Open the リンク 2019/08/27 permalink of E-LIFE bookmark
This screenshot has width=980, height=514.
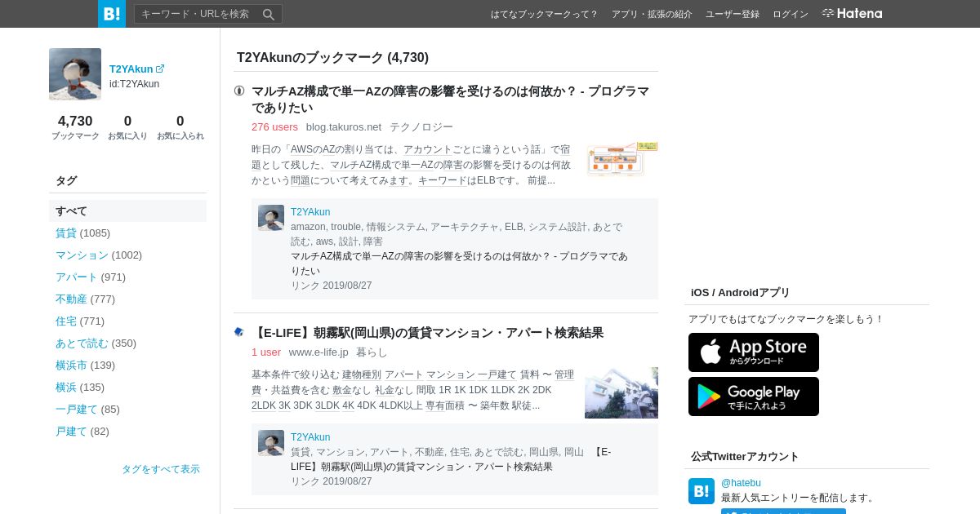click(x=331, y=481)
